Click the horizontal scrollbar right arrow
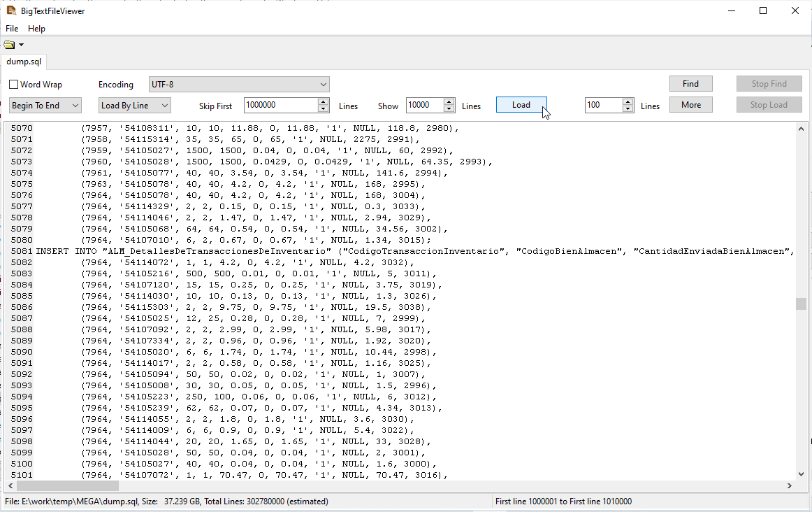This screenshot has width=812, height=512. point(790,486)
